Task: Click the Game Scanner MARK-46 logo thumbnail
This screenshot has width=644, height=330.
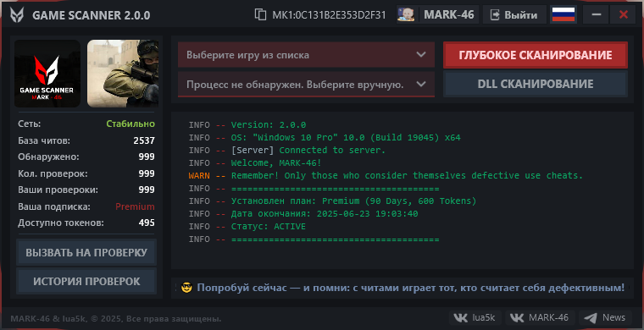Action: pos(47,74)
